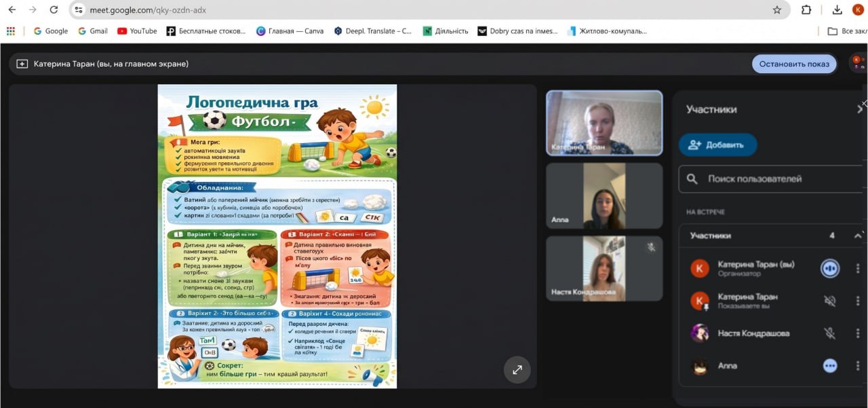Open more options for Настя Кондрашова
868x408 pixels.
858,333
